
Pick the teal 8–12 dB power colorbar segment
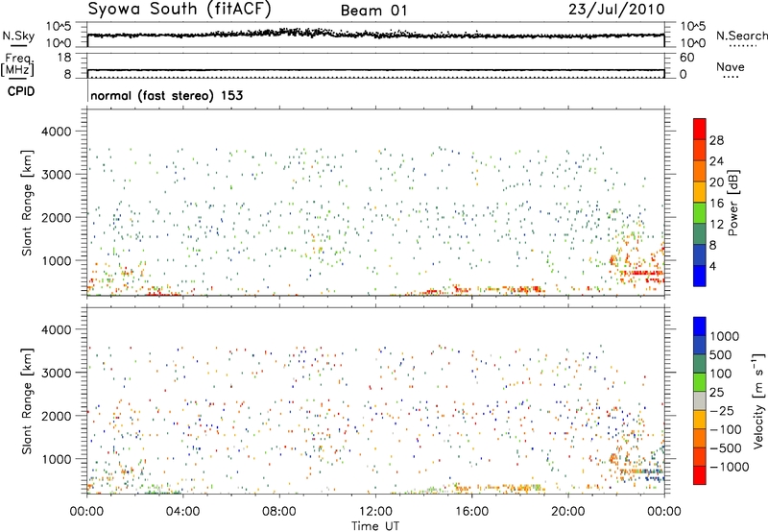pyautogui.click(x=700, y=234)
